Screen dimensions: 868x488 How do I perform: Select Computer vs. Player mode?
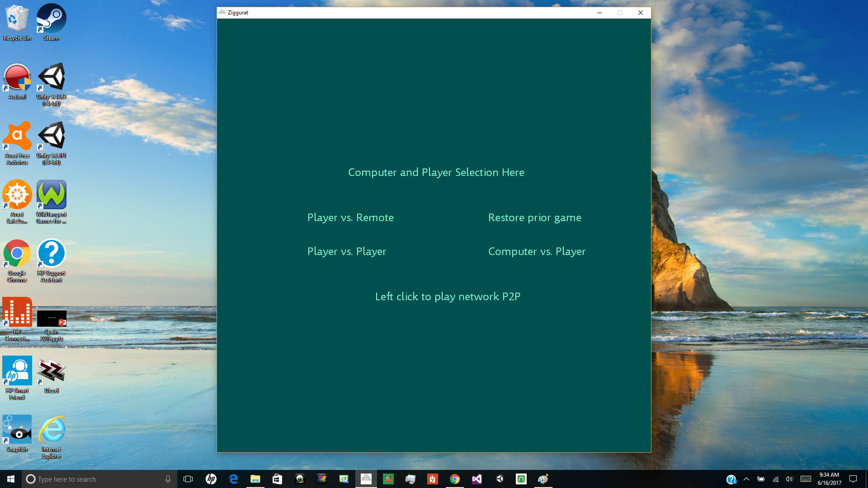pyautogui.click(x=537, y=251)
